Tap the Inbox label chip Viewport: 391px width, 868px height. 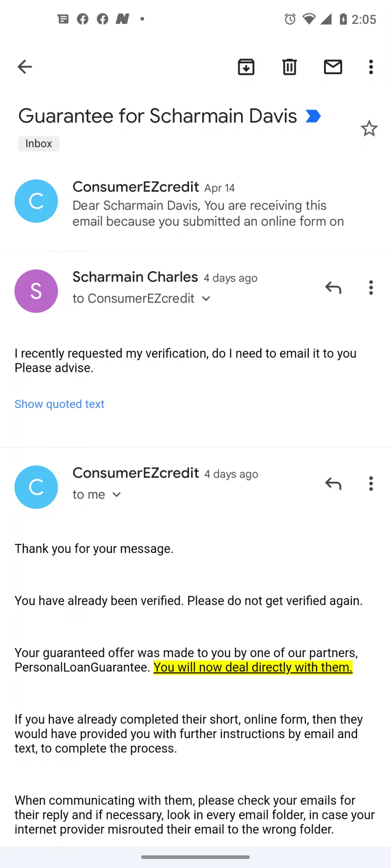pyautogui.click(x=39, y=144)
